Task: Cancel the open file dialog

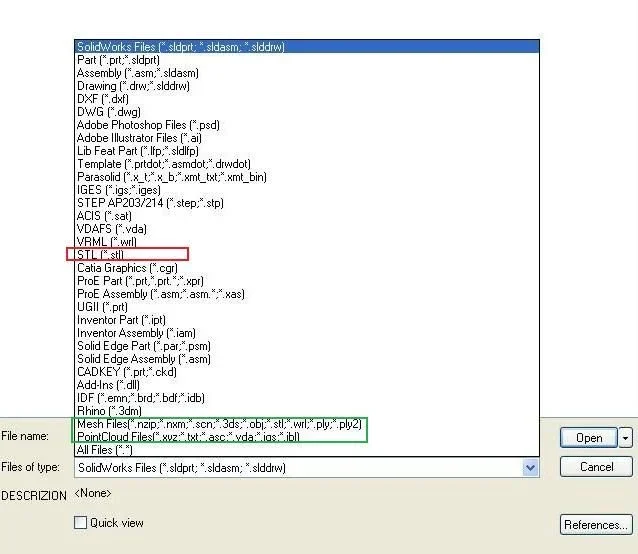Action: tap(596, 467)
